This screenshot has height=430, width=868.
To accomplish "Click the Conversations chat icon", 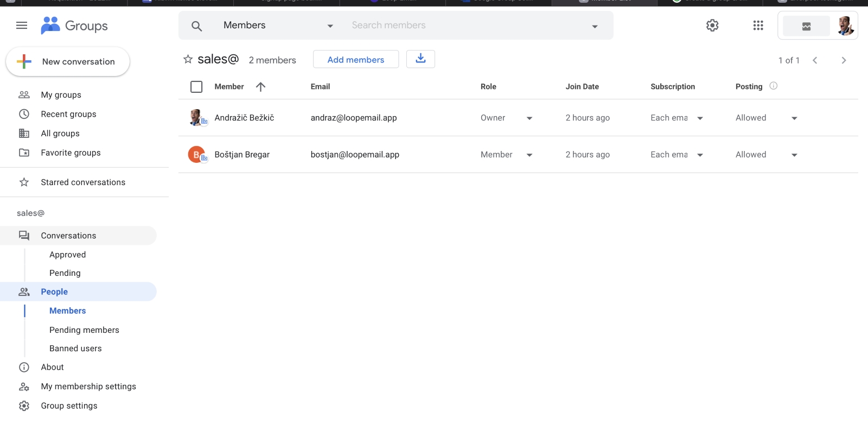I will pyautogui.click(x=24, y=236).
